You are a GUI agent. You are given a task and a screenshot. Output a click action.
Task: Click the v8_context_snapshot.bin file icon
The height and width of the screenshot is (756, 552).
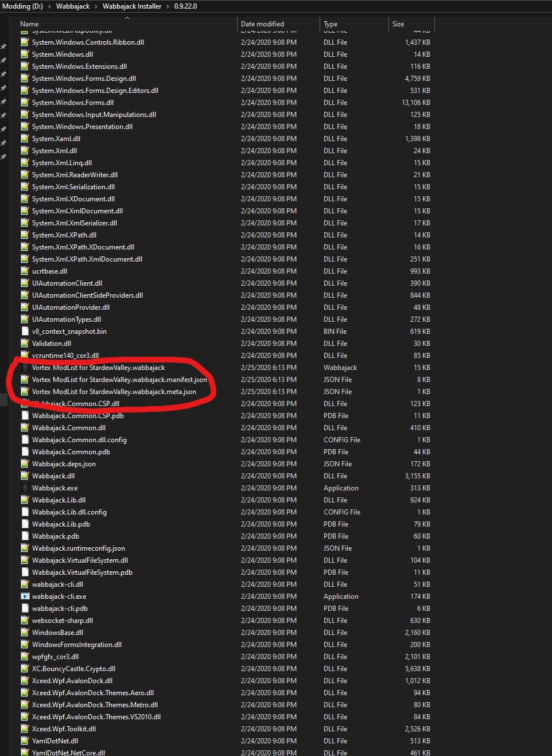pos(25,331)
